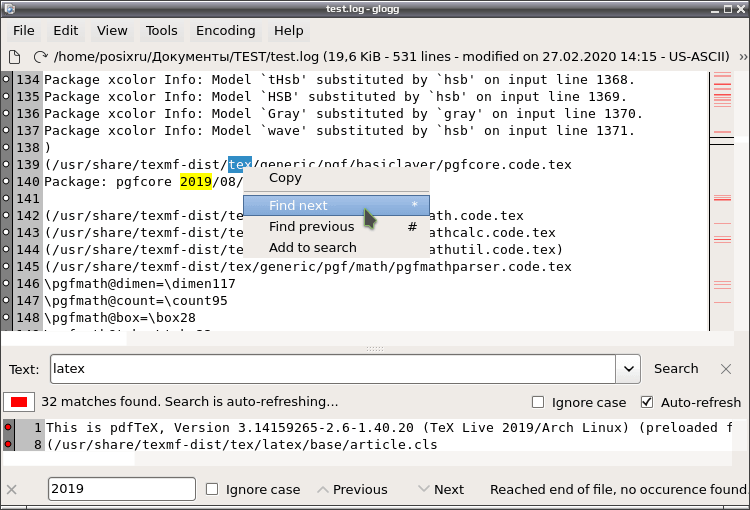Click the glogg application icon in title bar
Screen dimensions: 750x510
(9, 8)
